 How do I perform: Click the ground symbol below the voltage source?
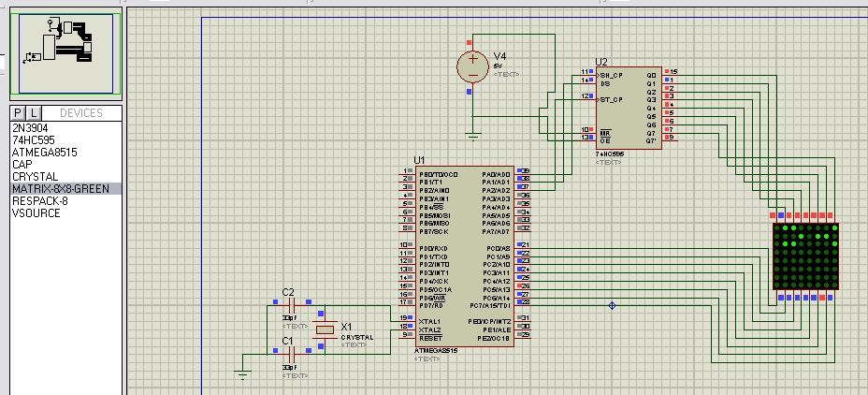[472, 136]
